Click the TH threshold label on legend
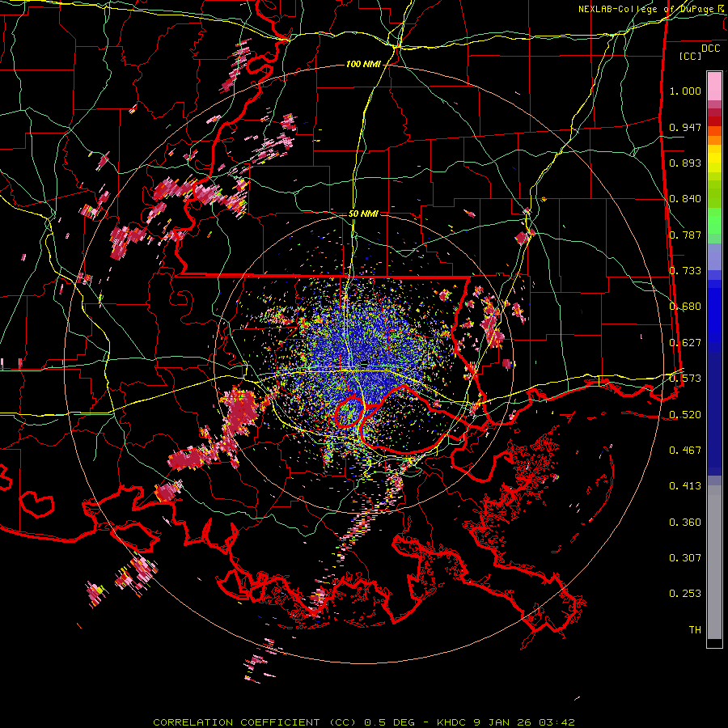 [695, 630]
